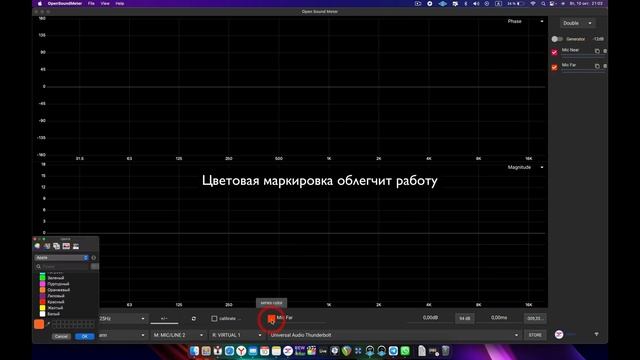Select the green color swatch
This screenshot has height=360, width=640.
pyautogui.click(x=42, y=278)
